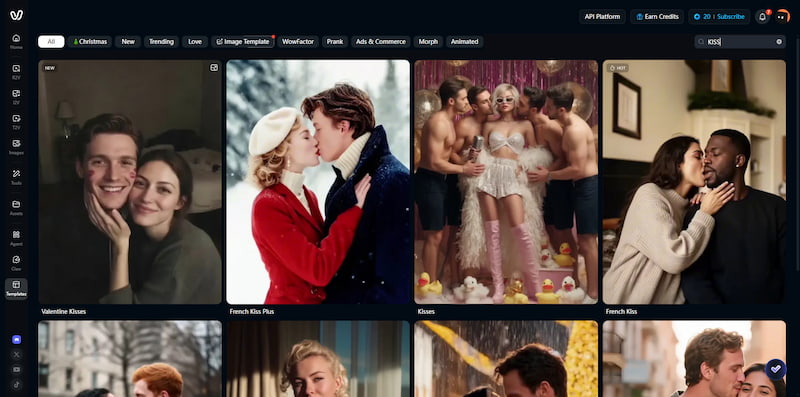Viewport: 800px width, 397px height.
Task: Click the floating checkmark button
Action: [776, 369]
